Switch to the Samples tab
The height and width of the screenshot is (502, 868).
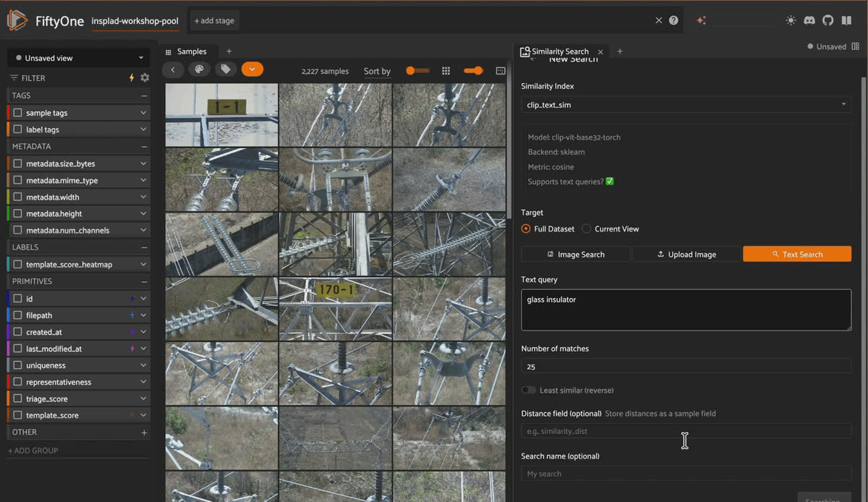[192, 51]
